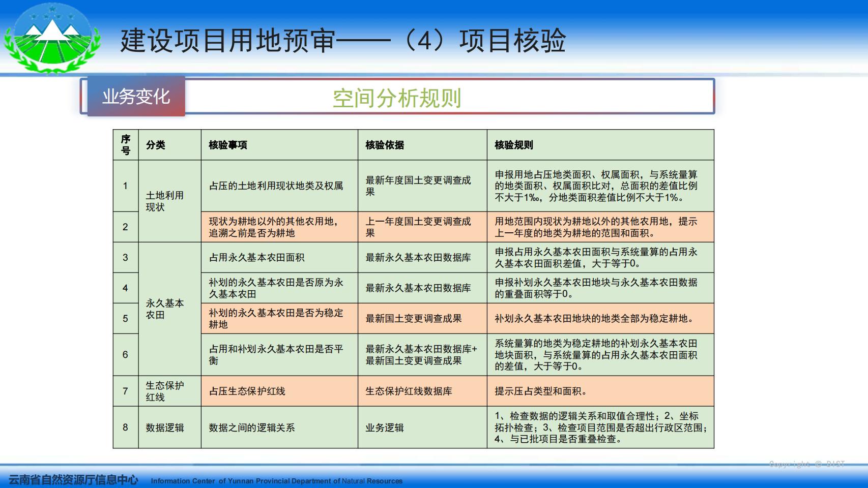Click the 土地利用现状 category cell
Image resolution: width=868 pixels, height=488 pixels.
point(169,201)
